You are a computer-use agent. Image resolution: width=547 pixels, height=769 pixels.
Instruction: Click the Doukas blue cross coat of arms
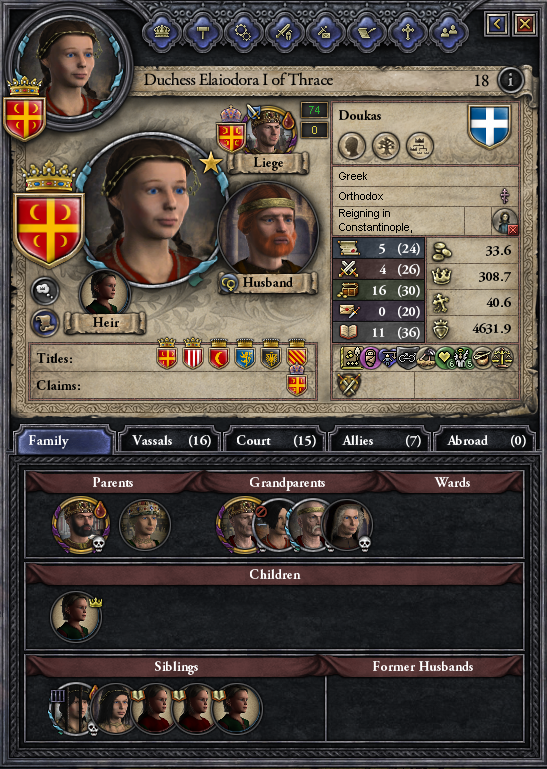pos(489,126)
